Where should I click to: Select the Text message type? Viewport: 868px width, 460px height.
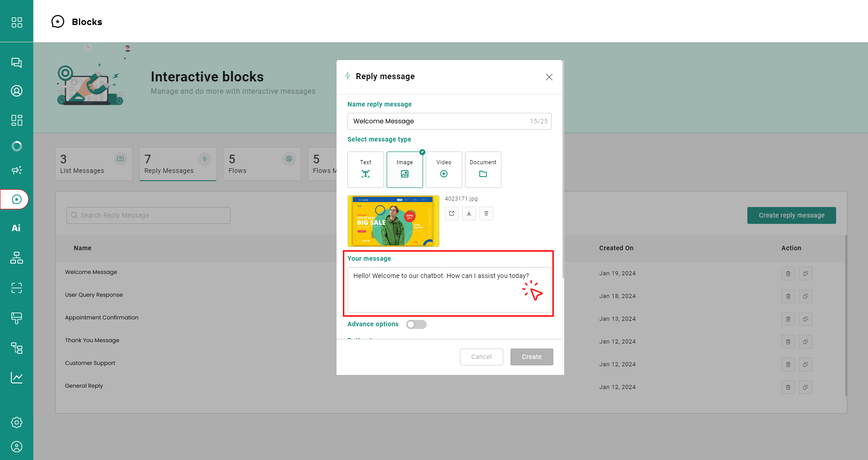point(365,170)
